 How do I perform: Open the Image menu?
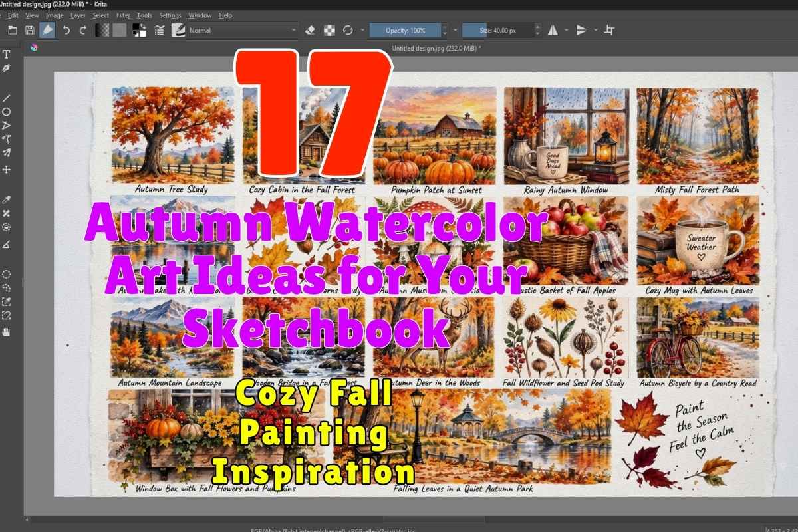pos(55,15)
